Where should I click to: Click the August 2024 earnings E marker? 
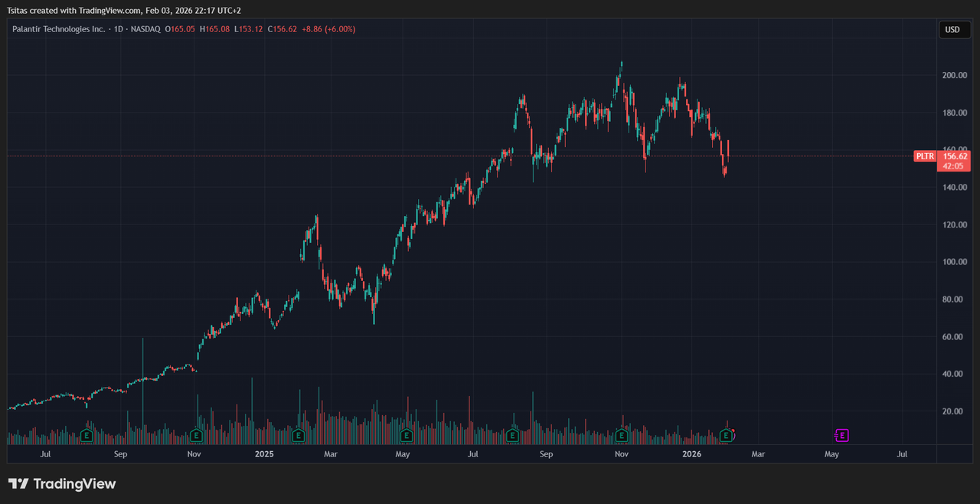[x=87, y=436]
